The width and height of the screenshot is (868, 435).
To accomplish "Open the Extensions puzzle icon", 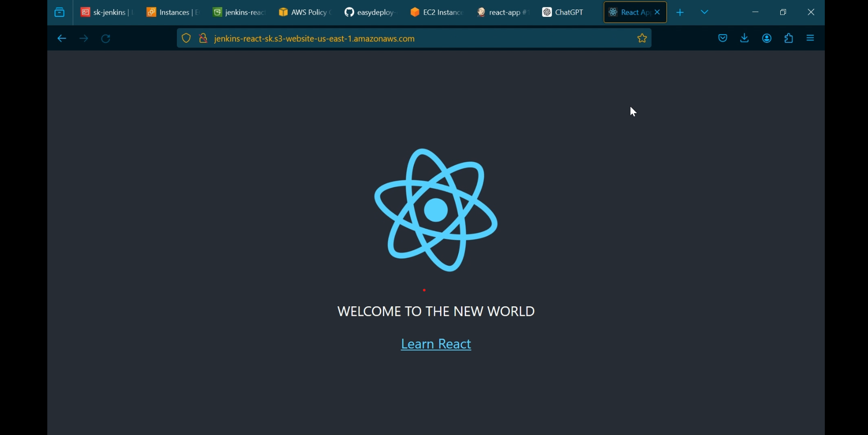I will click(789, 39).
